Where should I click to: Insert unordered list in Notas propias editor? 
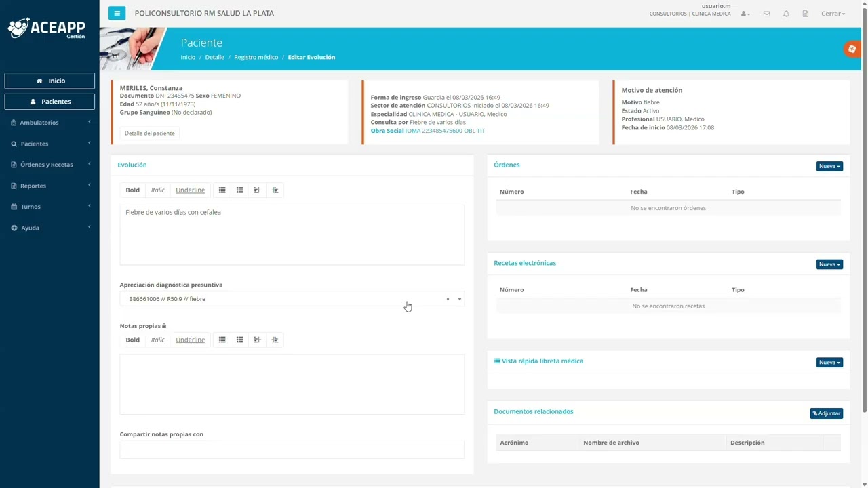click(222, 340)
